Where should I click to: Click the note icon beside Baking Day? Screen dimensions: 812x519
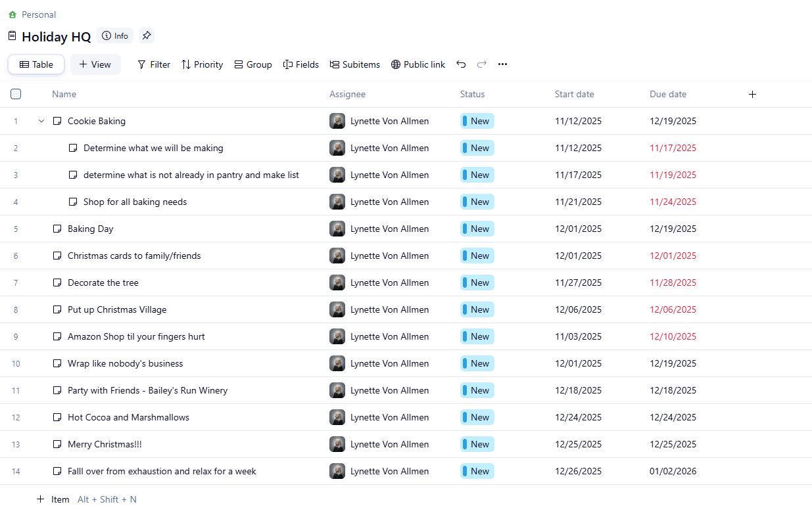[x=57, y=229]
